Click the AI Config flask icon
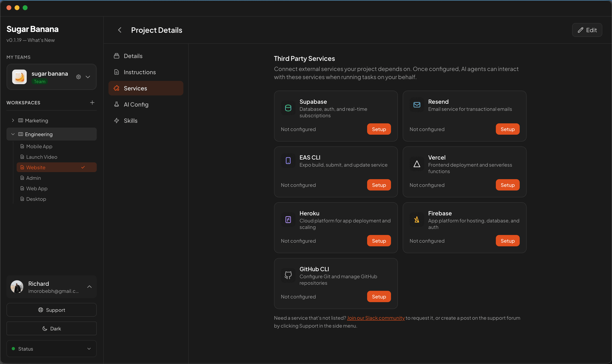This screenshot has width=612, height=364. pos(117,105)
